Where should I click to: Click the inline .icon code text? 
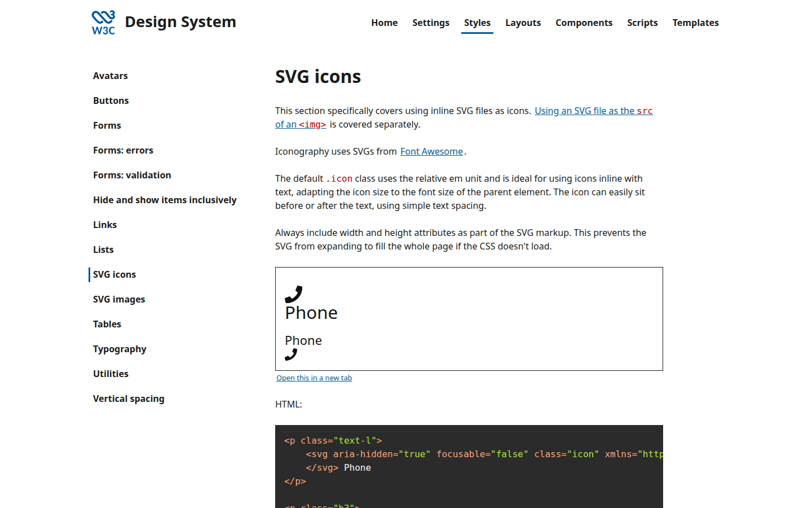[x=339, y=179]
